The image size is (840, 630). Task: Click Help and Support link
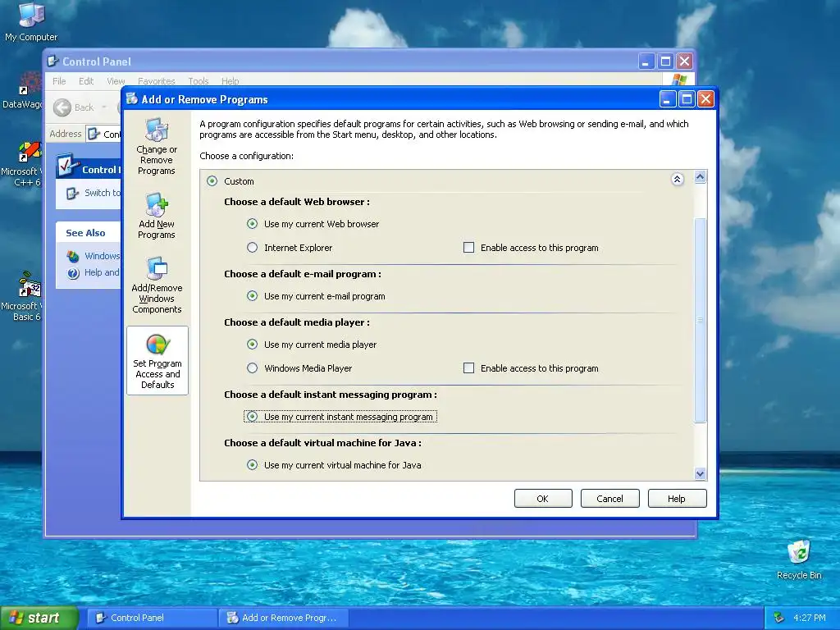102,272
